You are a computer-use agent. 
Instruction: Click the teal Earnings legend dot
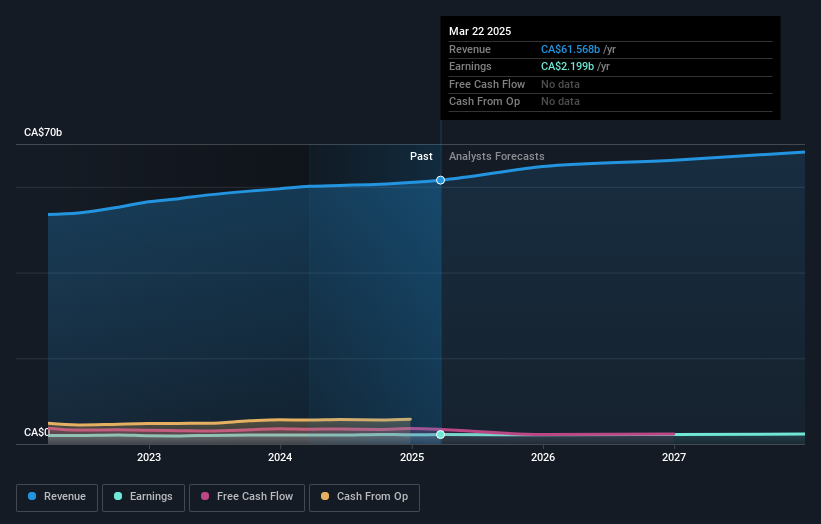[x=118, y=496]
